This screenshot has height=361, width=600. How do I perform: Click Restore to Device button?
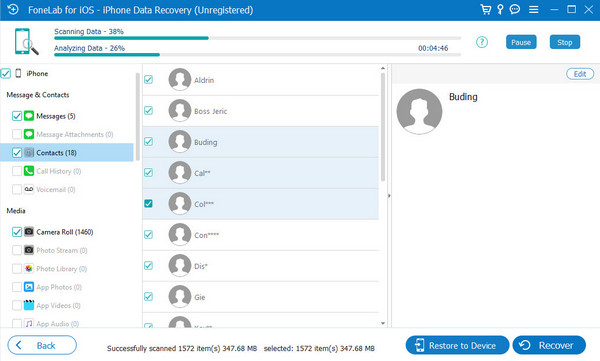[457, 345]
